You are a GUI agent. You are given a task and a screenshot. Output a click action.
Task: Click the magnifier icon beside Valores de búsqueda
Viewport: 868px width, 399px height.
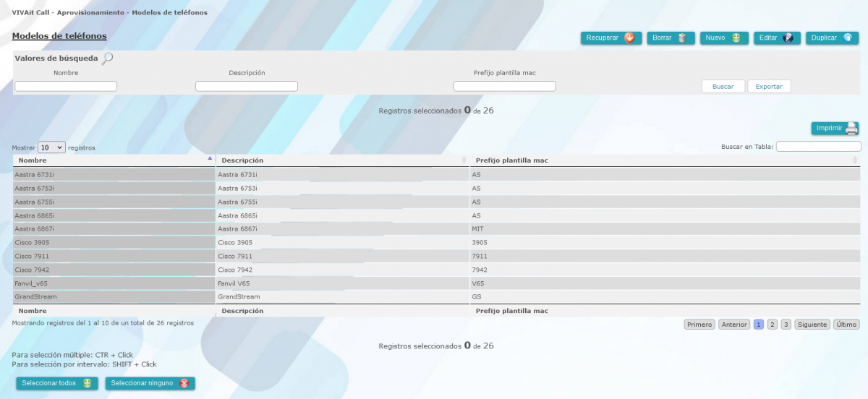coord(108,58)
